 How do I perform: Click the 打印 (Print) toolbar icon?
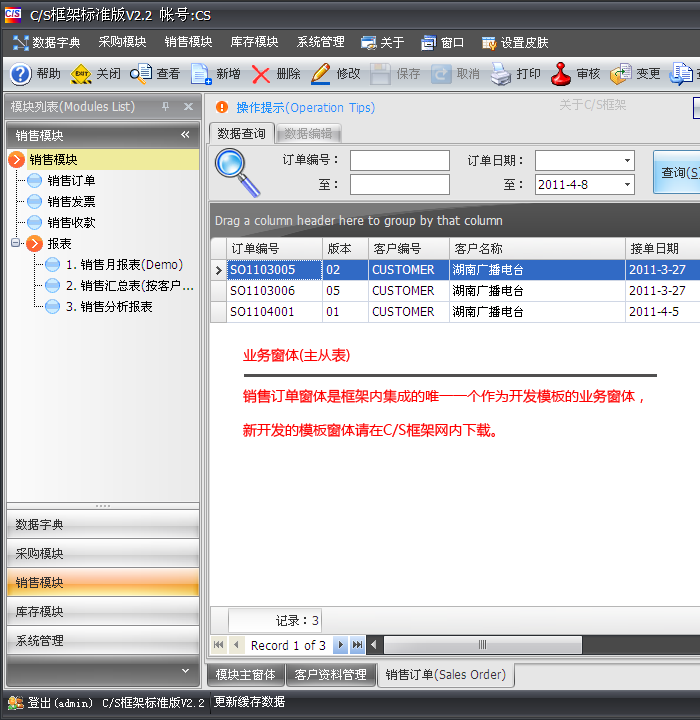(501, 74)
